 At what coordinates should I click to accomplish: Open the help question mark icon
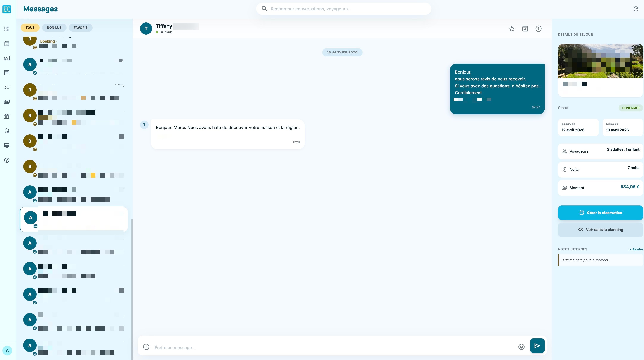[x=7, y=160]
